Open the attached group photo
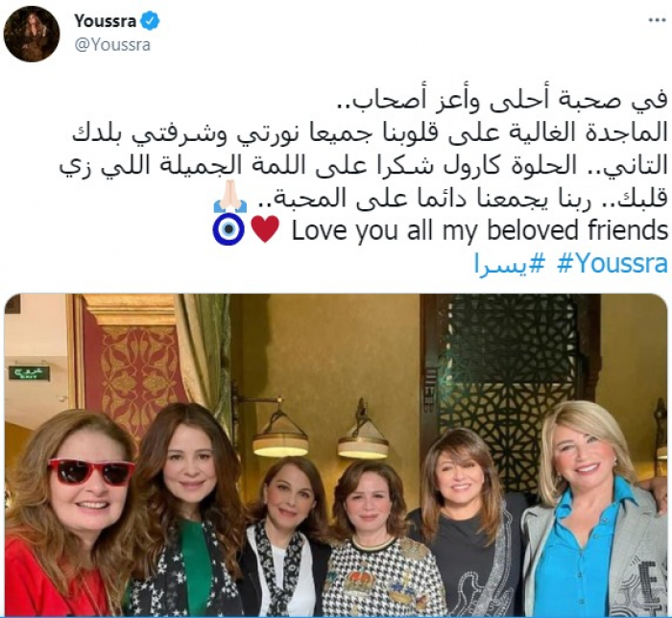Screen dimensions: 672x618 [x=336, y=456]
